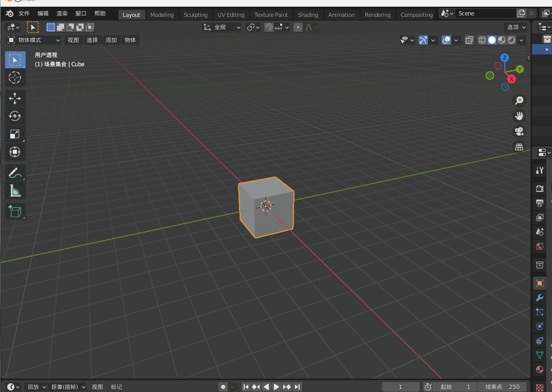Switch to the Modeling workspace tab
Viewport: 552px width, 392px height.
point(162,15)
